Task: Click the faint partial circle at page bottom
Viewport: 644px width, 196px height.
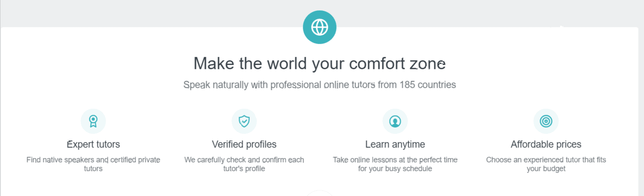Action: [x=319, y=193]
